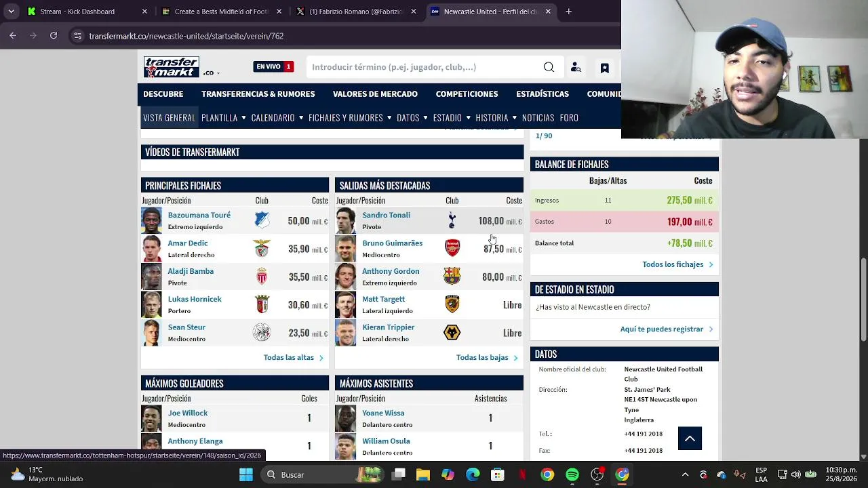Open Yoane Wissa player profile link

[x=383, y=413]
